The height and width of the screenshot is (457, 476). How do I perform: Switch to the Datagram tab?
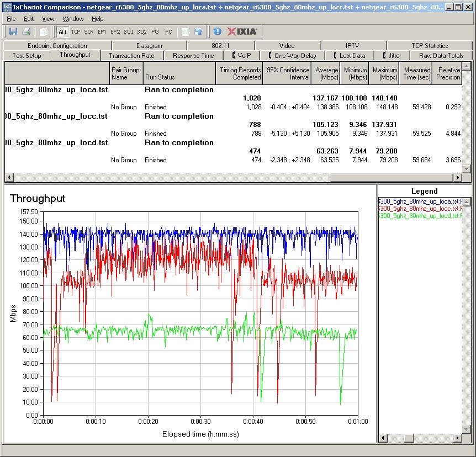pos(149,45)
